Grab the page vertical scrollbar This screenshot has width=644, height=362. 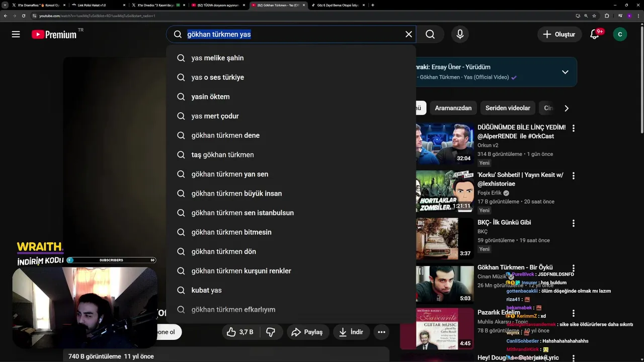[641, 80]
